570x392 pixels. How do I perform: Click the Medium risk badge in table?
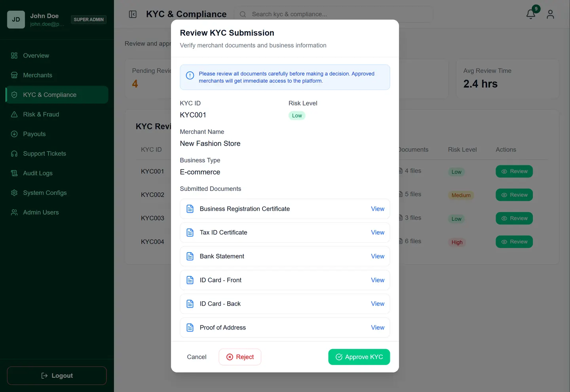point(461,195)
